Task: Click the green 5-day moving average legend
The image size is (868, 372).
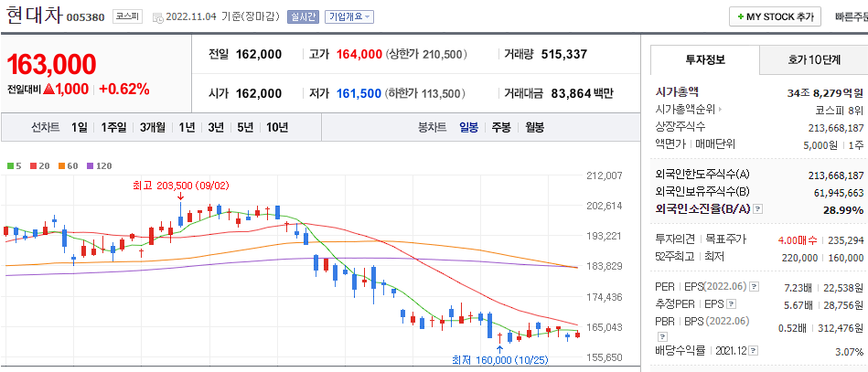Action: coord(14,165)
